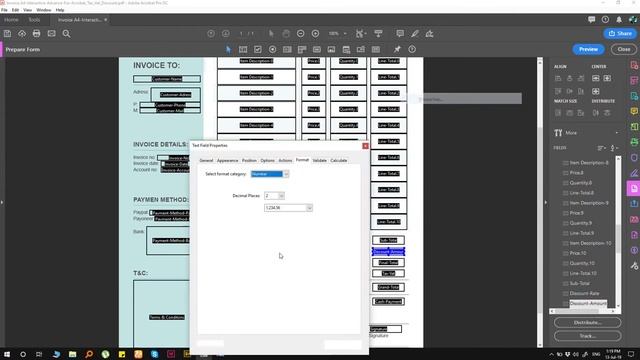The image size is (640, 360).
Task: Open the Fields tab order dropdown
Action: [614, 148]
